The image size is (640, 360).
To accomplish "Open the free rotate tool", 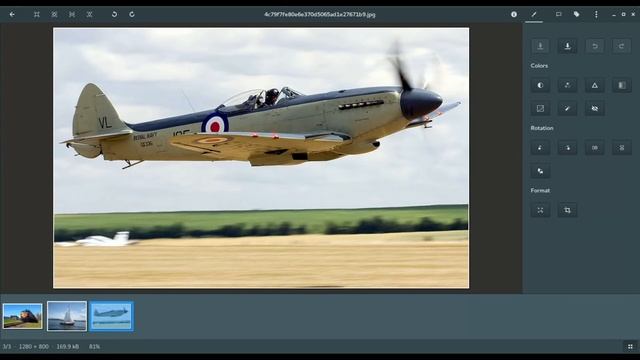I will coord(540,171).
